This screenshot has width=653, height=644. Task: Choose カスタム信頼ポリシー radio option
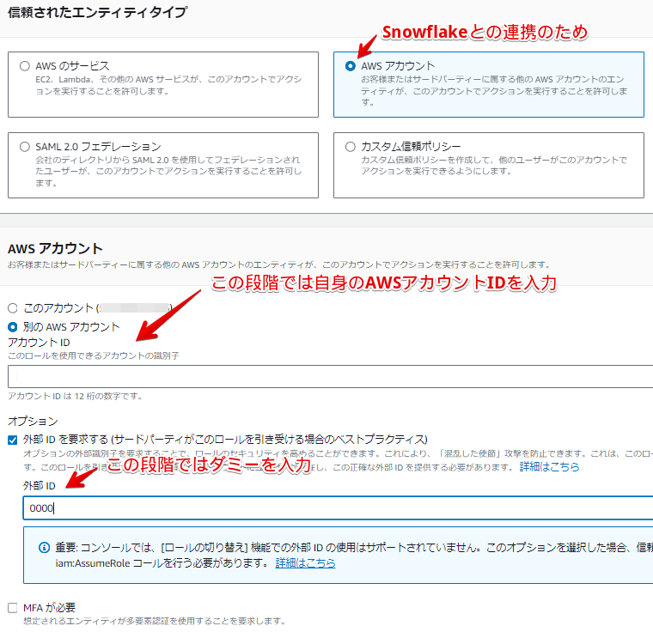[x=351, y=147]
